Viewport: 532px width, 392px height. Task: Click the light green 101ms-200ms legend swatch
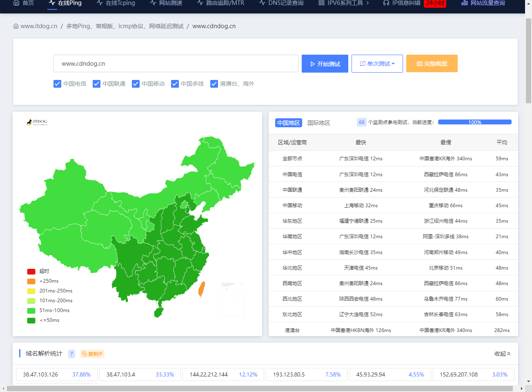[x=31, y=301]
